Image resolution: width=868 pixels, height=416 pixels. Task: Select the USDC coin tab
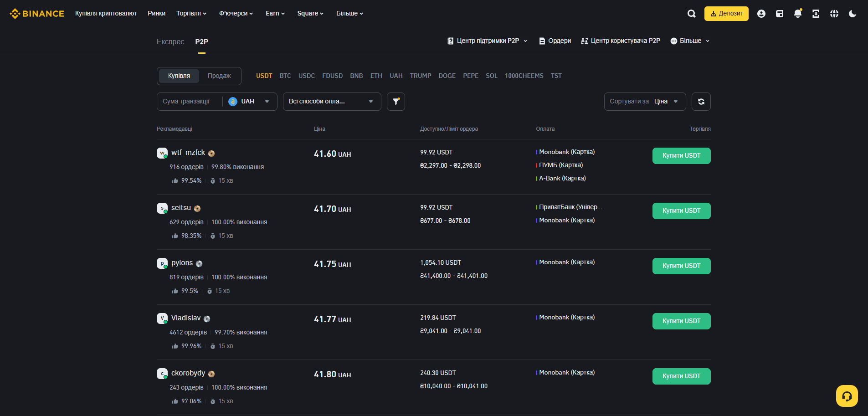coord(307,76)
